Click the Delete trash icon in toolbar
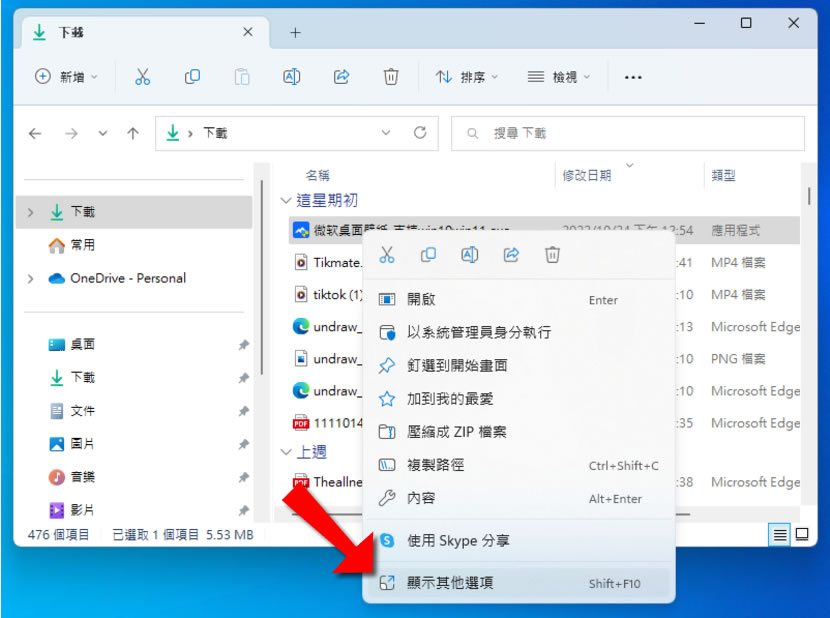The image size is (830, 618). [x=391, y=77]
